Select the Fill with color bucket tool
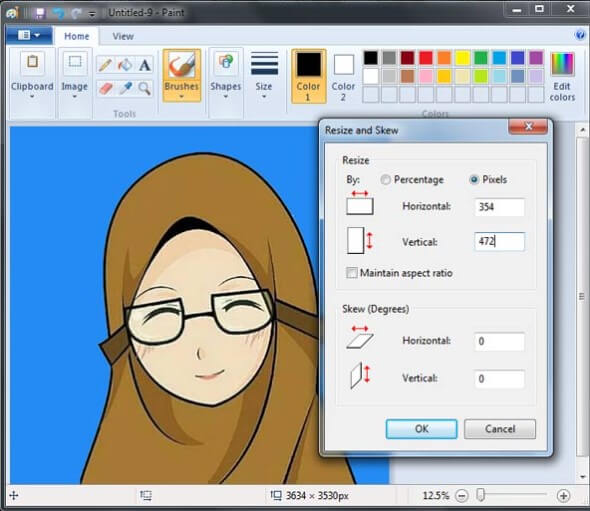The width and height of the screenshot is (590, 511). coord(125,65)
